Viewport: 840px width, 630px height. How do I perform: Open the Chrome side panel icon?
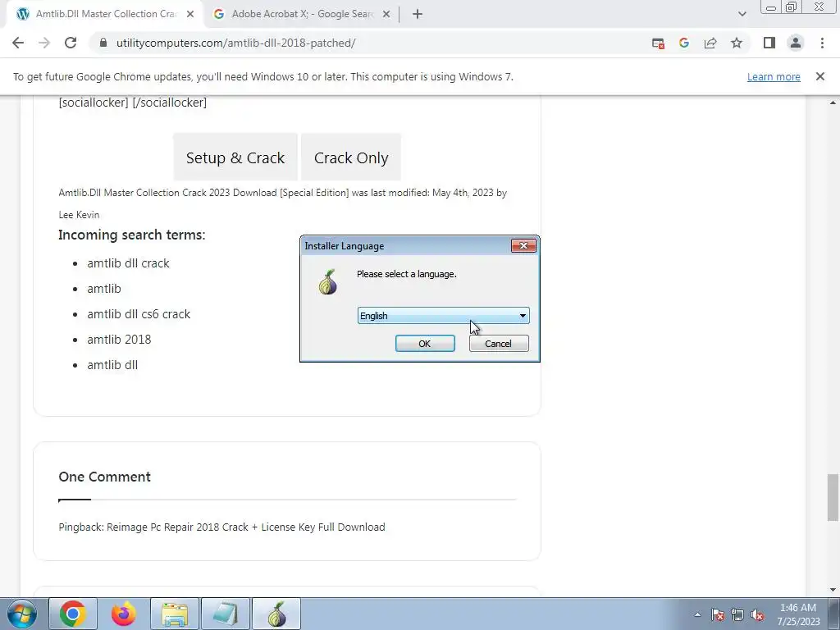tap(769, 43)
